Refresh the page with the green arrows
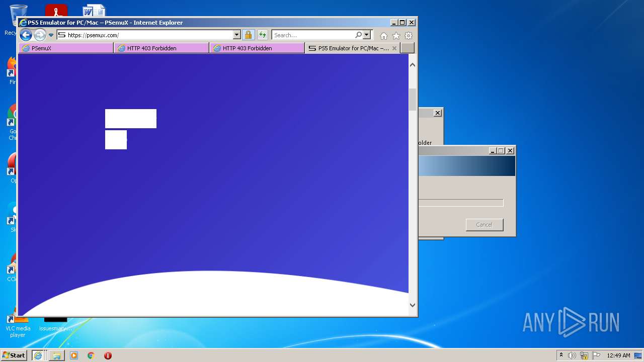This screenshot has height=362, width=644. tap(263, 35)
